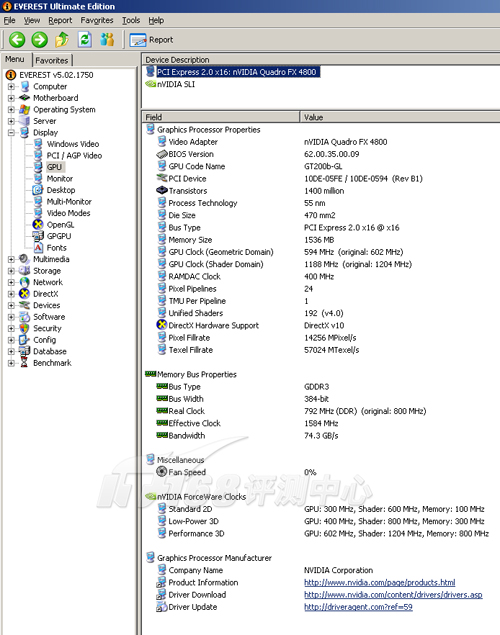The height and width of the screenshot is (635, 500).
Task: Click the green Back arrow toolbar icon
Action: [17, 40]
